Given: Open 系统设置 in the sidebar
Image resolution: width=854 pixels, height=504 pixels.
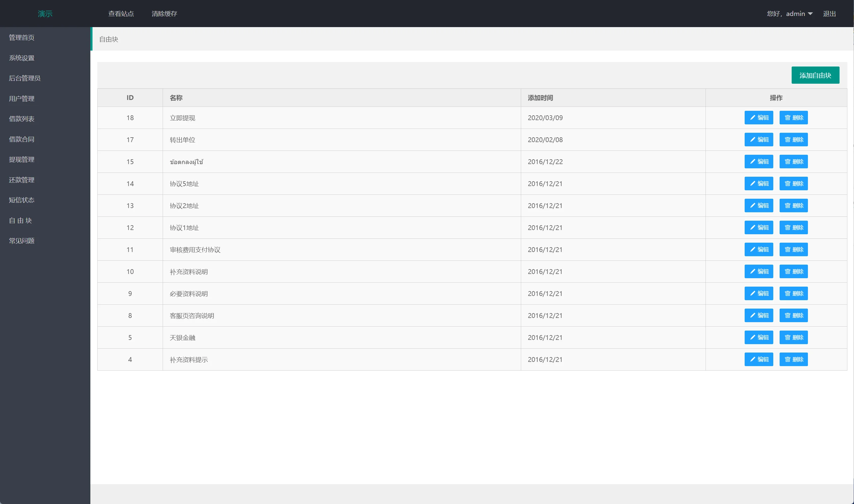Looking at the screenshot, I should 22,58.
